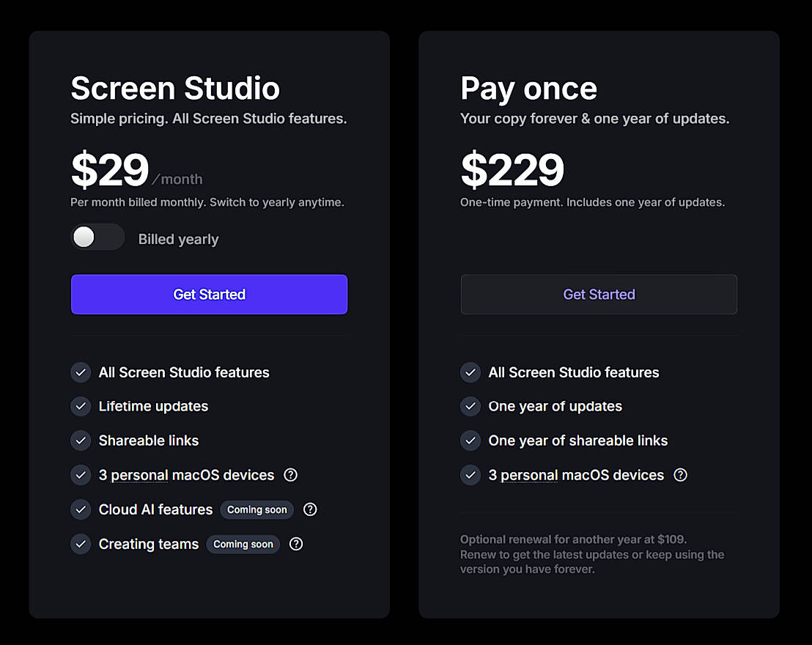Click Coming soon badge for Creating teams

click(x=243, y=544)
